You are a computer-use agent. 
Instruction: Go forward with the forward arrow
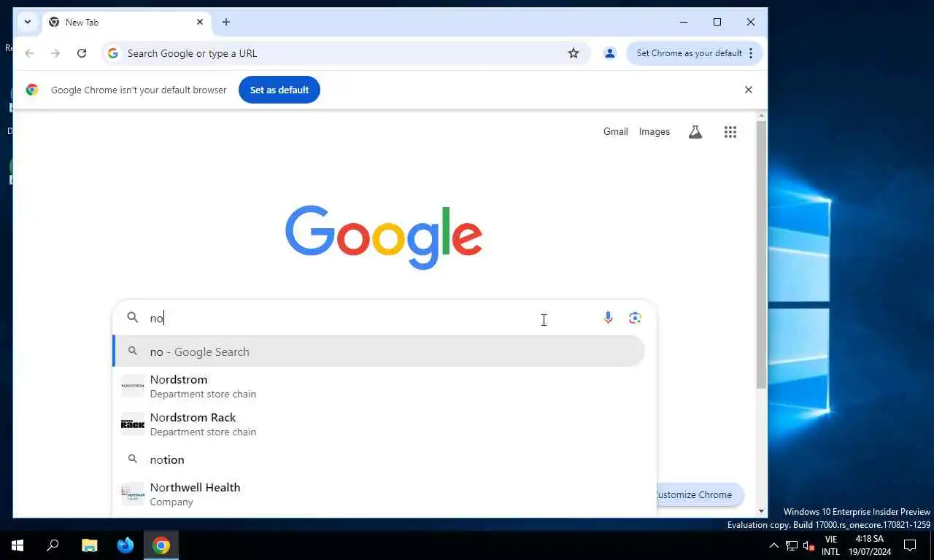coord(55,53)
